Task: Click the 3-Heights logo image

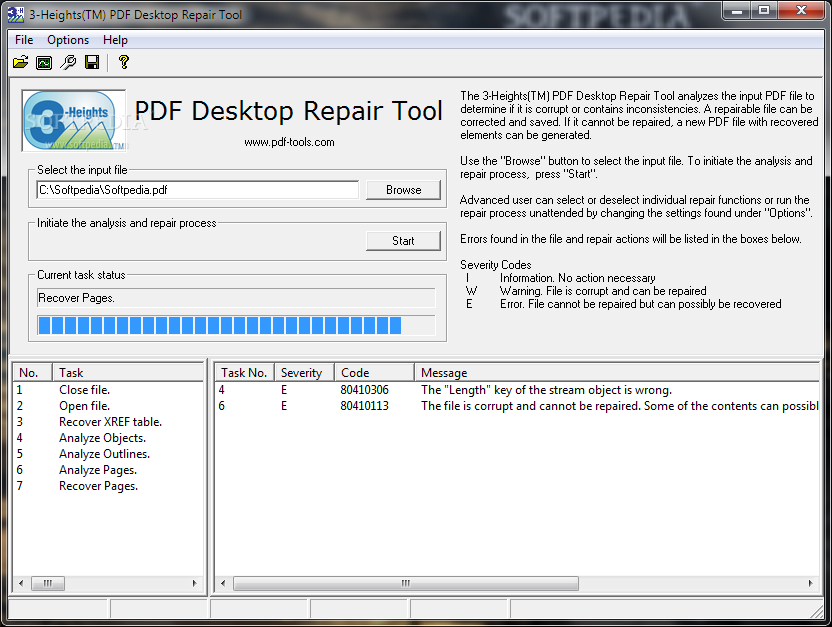Action: (x=74, y=120)
